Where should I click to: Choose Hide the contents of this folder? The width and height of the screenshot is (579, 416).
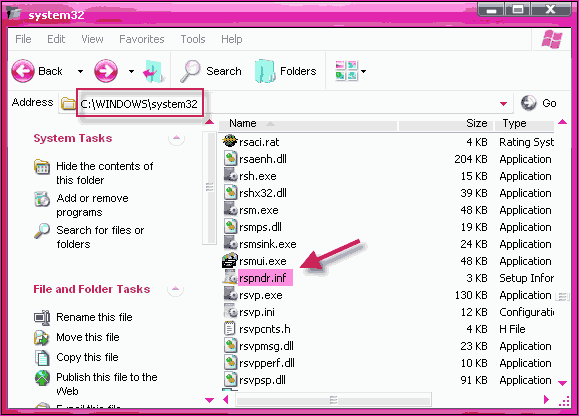pos(105,173)
